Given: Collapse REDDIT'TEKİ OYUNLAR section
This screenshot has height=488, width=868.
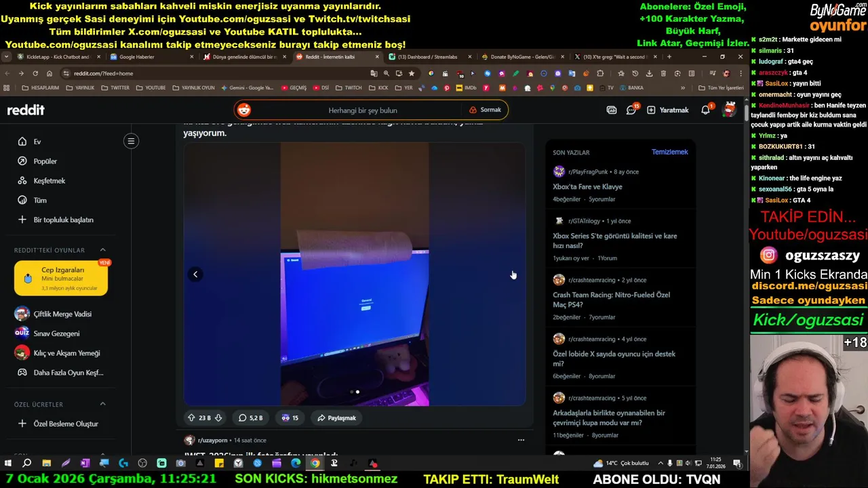Looking at the screenshot, I should click(103, 250).
